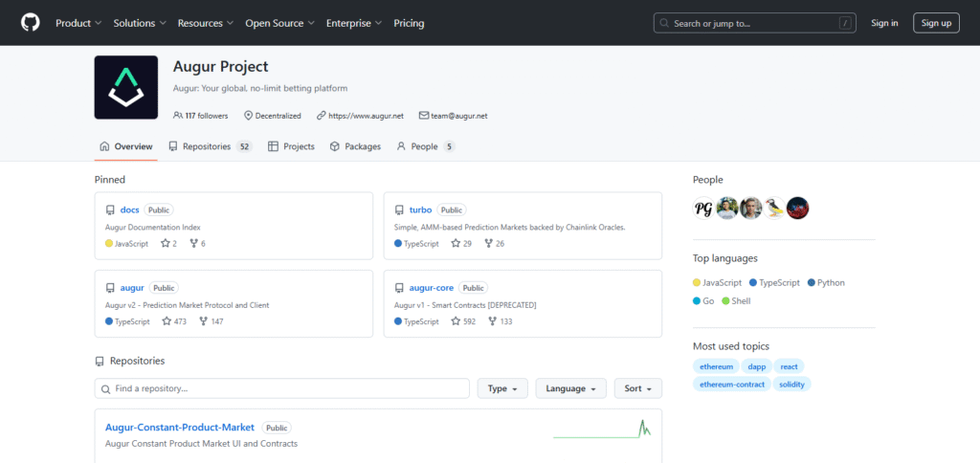Open the PG member avatar
This screenshot has width=980, height=463.
pyautogui.click(x=703, y=208)
